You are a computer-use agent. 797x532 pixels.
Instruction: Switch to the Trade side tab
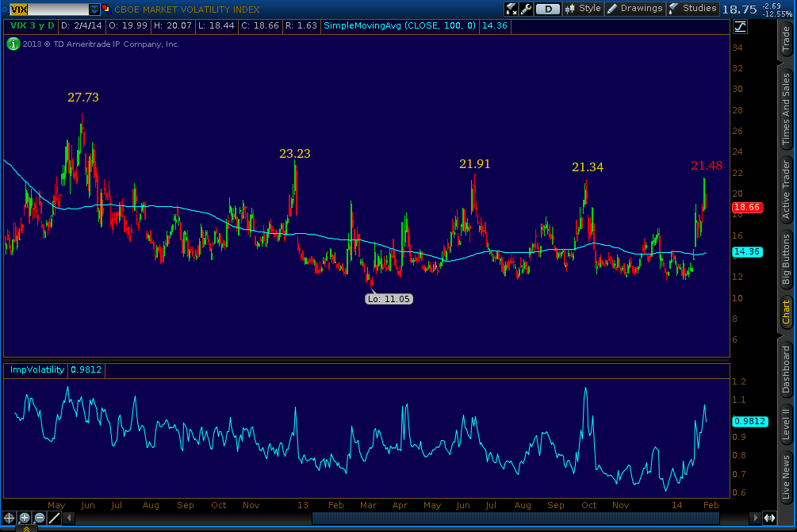786,40
